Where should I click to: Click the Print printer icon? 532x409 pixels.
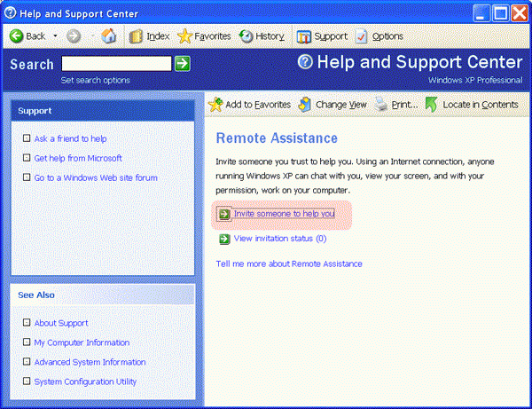click(380, 104)
